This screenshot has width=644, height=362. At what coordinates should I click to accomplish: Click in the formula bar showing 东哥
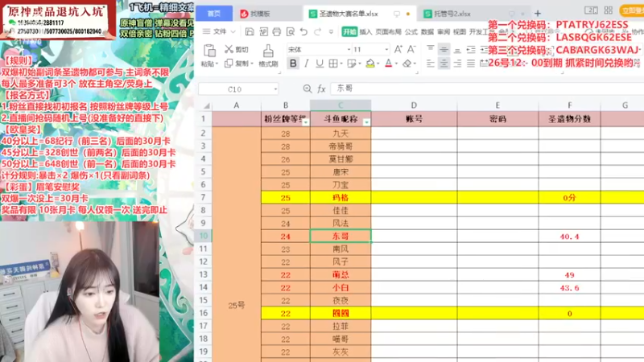(x=487, y=88)
